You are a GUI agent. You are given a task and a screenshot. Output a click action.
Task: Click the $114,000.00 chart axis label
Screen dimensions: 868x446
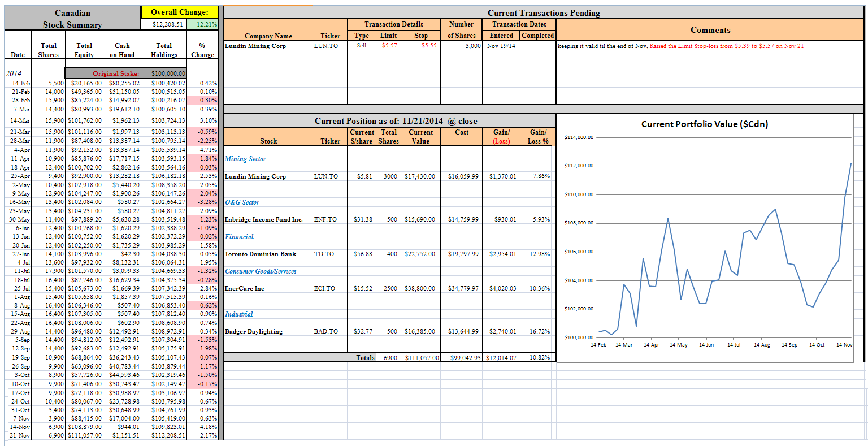click(579, 137)
